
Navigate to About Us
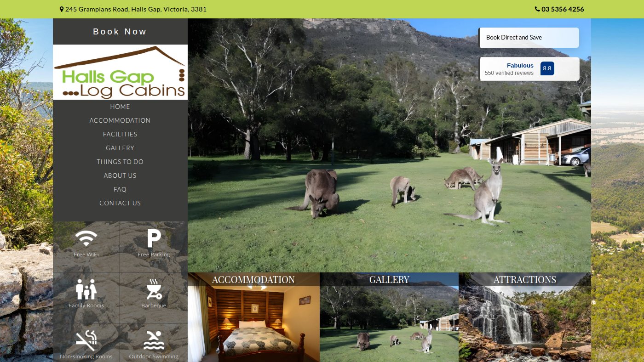[120, 175]
